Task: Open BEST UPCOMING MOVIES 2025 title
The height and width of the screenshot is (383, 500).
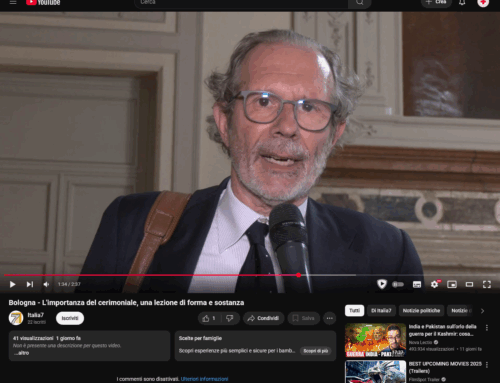Action: tap(445, 367)
